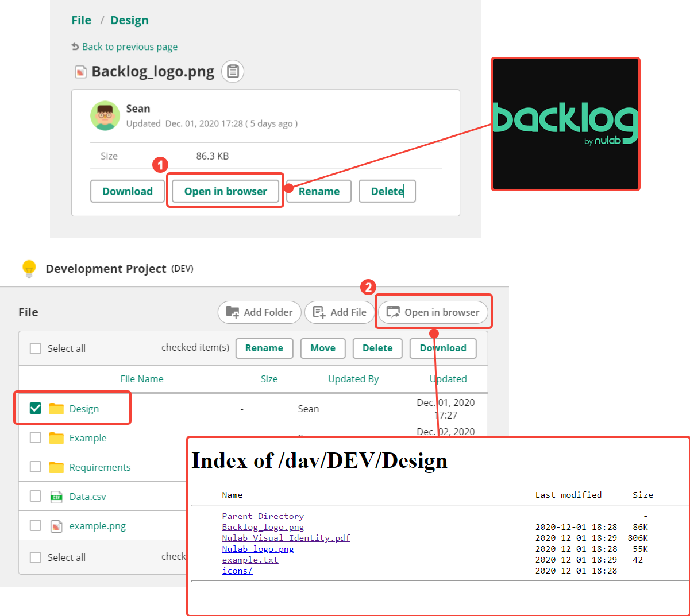Click the Backlog_logo.png file title heading
690x616 pixels.
(x=153, y=72)
